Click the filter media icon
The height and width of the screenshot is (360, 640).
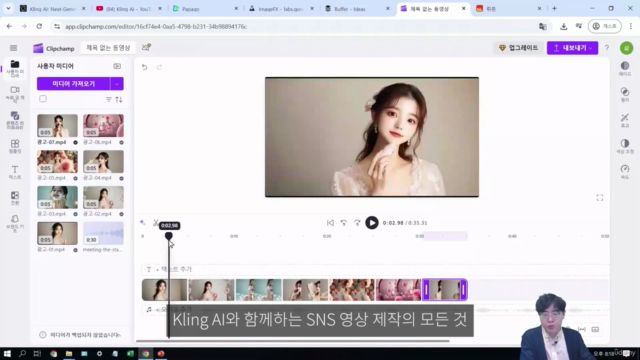[x=109, y=99]
